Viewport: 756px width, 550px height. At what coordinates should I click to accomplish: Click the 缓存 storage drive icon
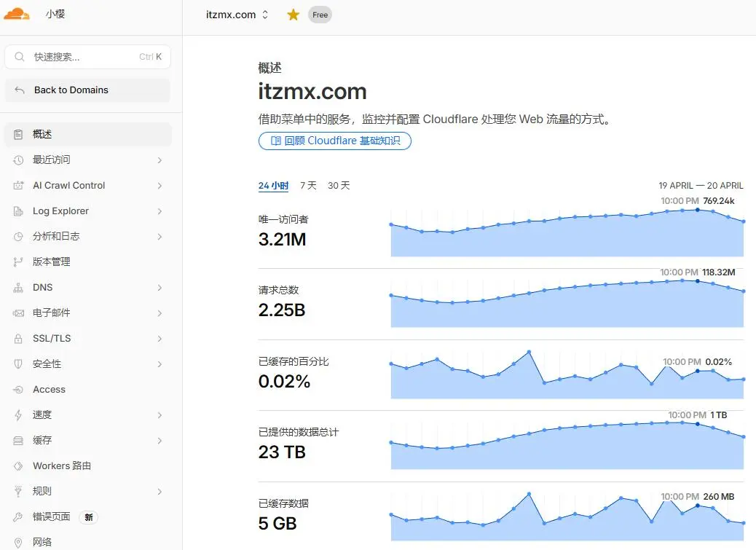17,441
